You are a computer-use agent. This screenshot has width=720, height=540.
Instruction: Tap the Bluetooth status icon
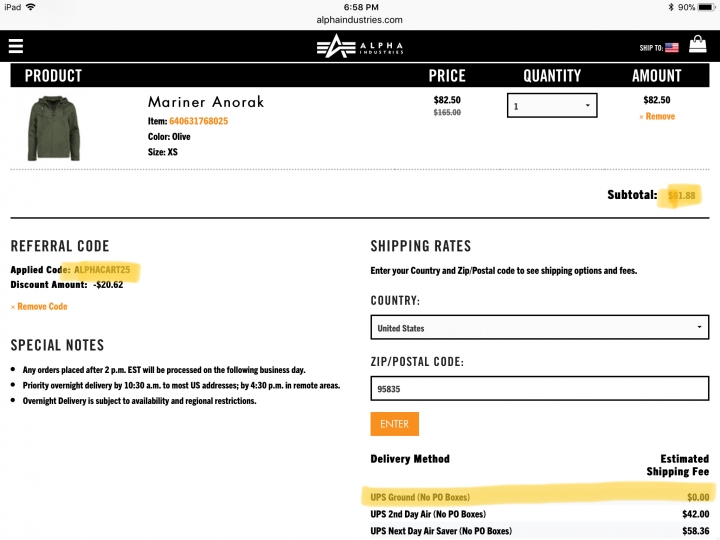(x=671, y=7)
